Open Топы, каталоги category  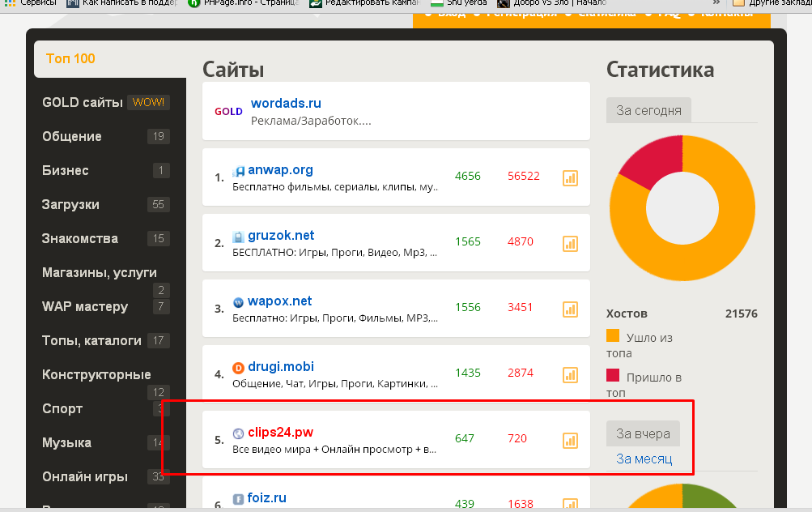91,340
